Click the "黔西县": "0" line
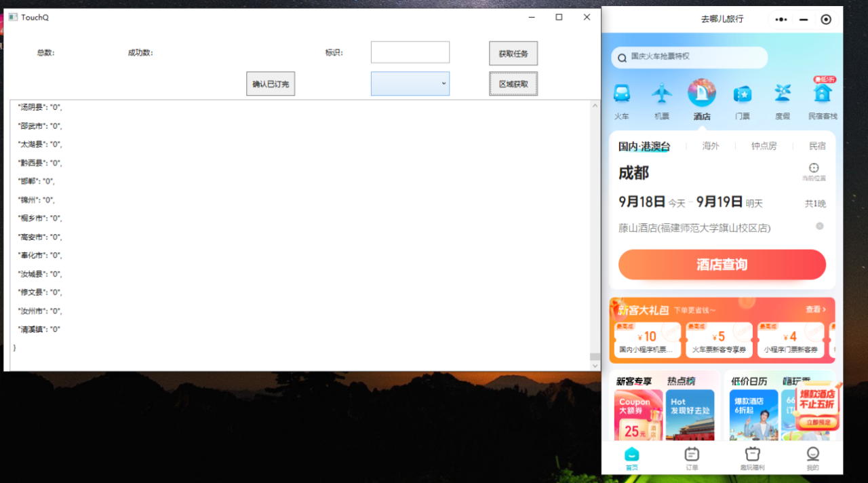This screenshot has height=483, width=868. (x=41, y=163)
